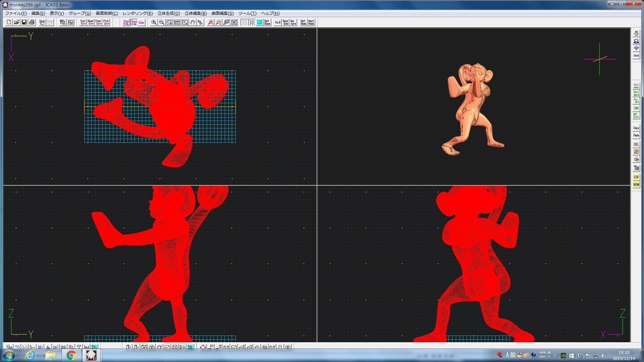644x362 pixels.
Task: Click the Volume measurement button
Action: (x=636, y=86)
